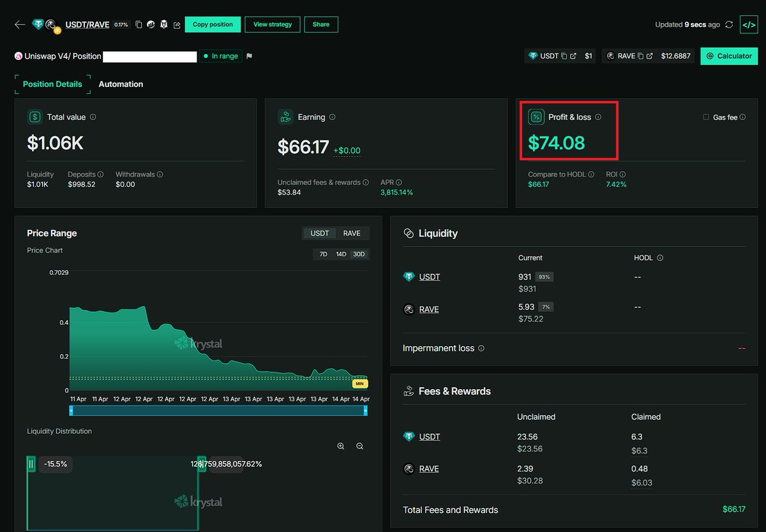Show info for Unclaimed fees & rewards
Screen dimensions: 766x532
pyautogui.click(x=366, y=182)
